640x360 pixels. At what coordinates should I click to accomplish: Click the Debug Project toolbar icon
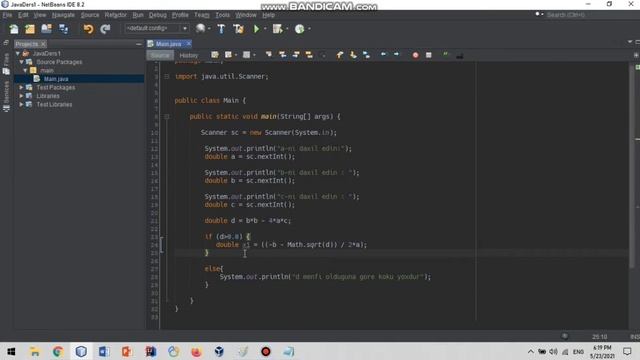coord(278,29)
